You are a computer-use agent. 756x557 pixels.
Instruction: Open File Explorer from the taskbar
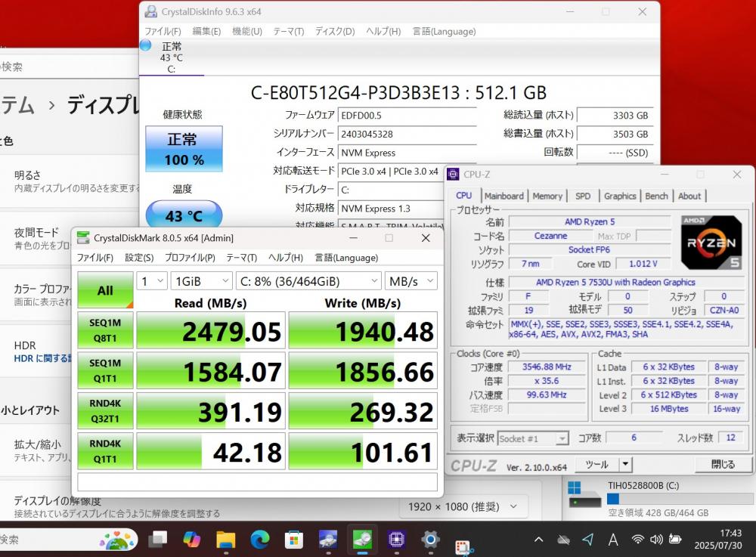(225, 540)
